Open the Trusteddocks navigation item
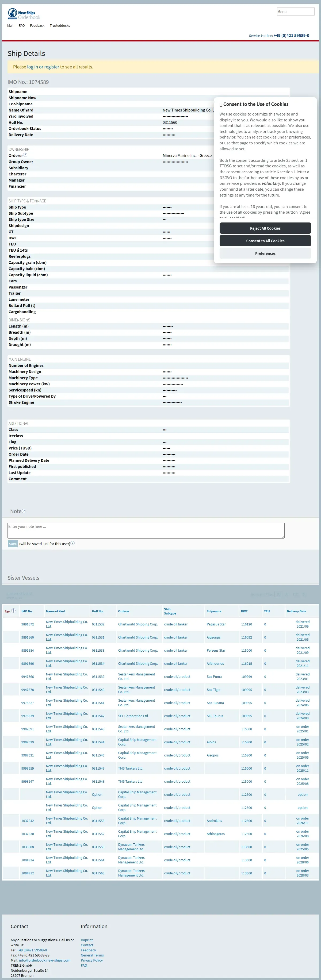 coord(60,25)
